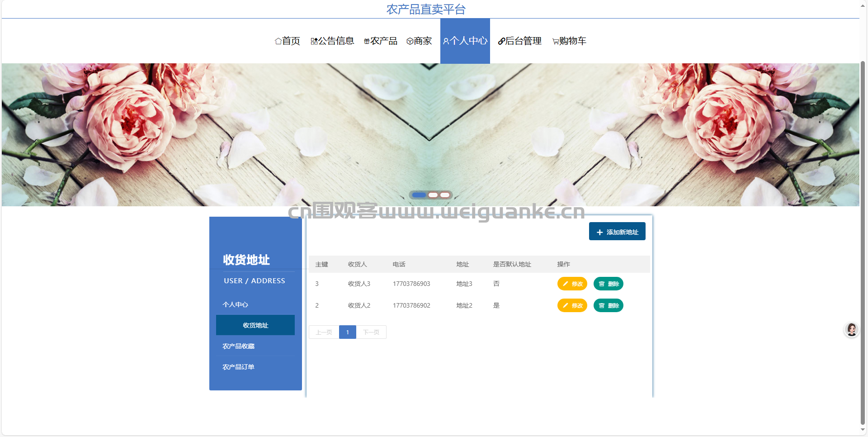This screenshot has height=437, width=868.
Task: Click trash icon in 收货人3 row
Action: point(602,284)
